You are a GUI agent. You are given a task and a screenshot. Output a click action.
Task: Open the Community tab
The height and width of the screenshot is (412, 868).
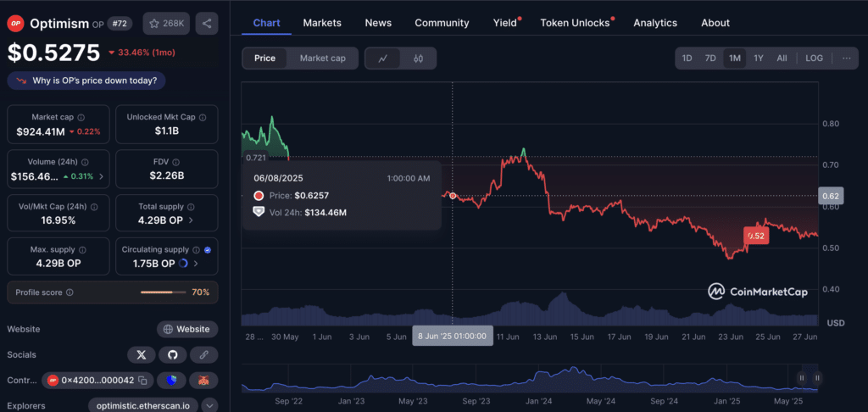point(442,23)
